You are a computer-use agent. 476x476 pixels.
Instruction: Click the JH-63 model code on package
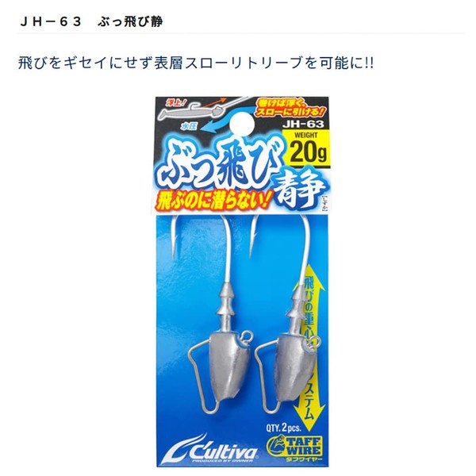[x=303, y=125]
